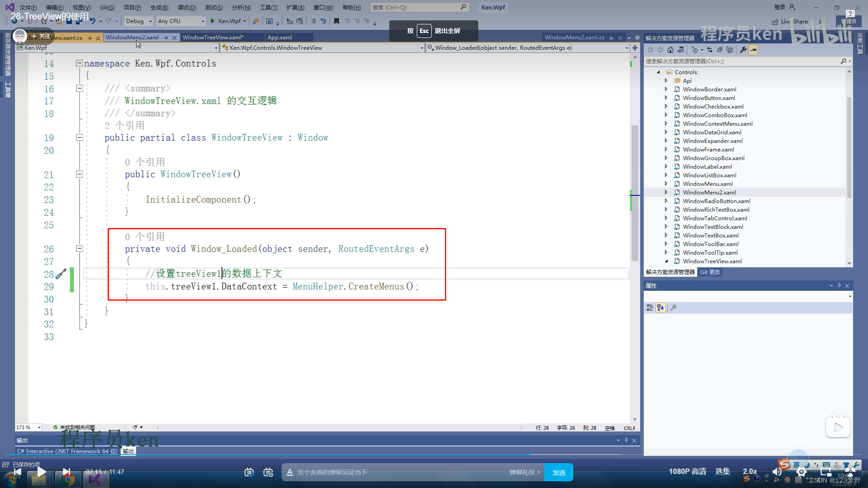Click the Home icon in Solution Explorer toolbar
The width and height of the screenshot is (868, 488).
670,50
